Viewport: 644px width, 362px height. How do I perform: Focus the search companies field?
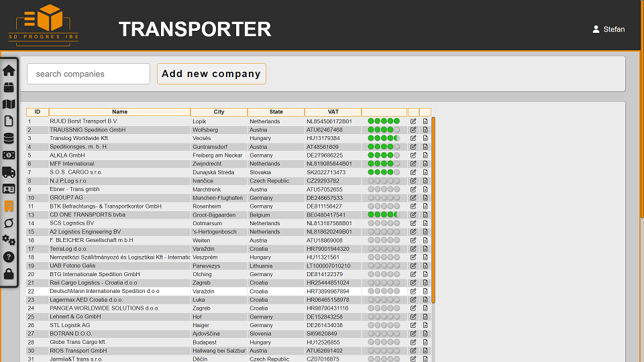coord(89,74)
